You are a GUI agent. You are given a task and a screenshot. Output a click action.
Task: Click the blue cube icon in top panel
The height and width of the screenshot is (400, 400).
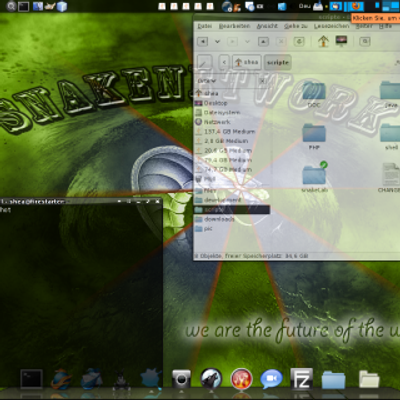tap(62, 6)
